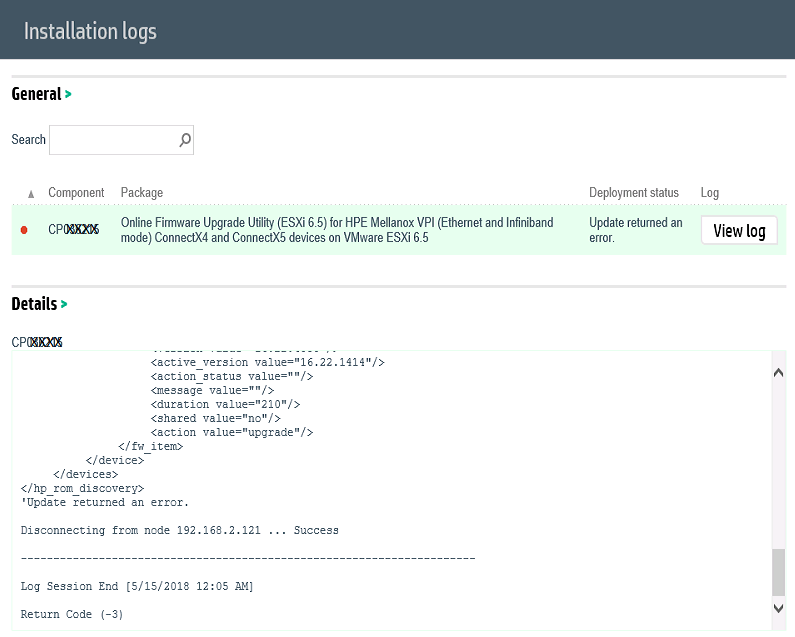This screenshot has width=795, height=637.
Task: Open the View log button
Action: [739, 230]
